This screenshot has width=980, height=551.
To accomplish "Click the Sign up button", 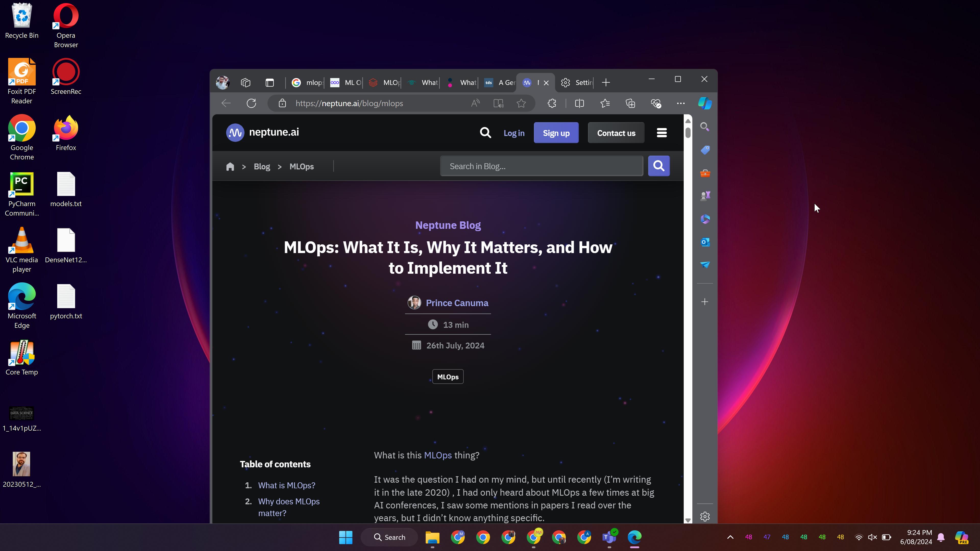I will 556,133.
